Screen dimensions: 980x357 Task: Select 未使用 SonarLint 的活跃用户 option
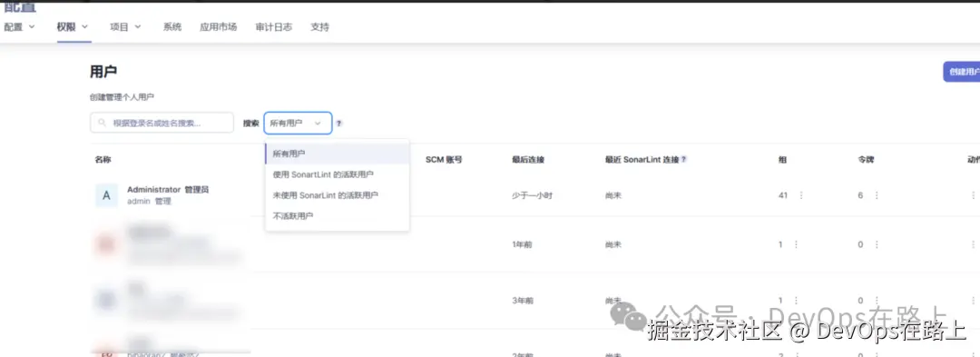(337, 195)
